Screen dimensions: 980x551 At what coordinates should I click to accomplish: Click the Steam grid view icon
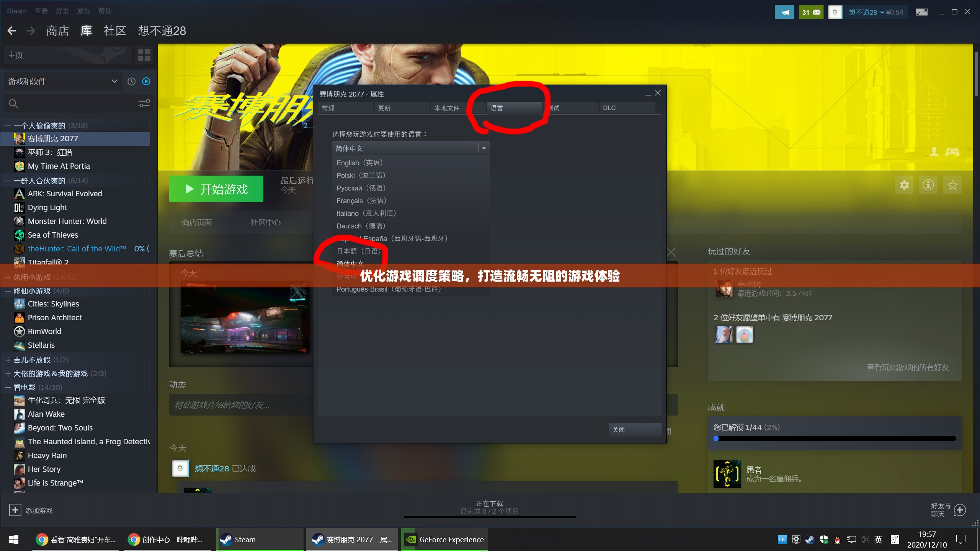pyautogui.click(x=144, y=55)
